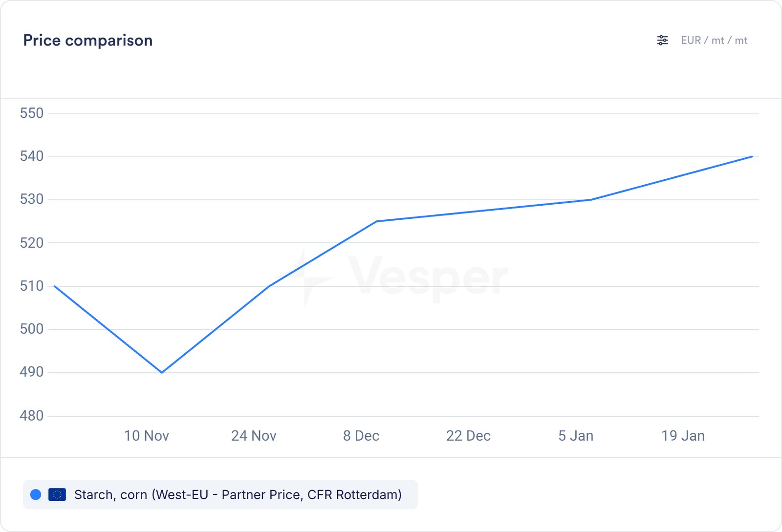Toggle the Starch, corn legend series
Image resolution: width=782 pixels, height=532 pixels.
238,495
